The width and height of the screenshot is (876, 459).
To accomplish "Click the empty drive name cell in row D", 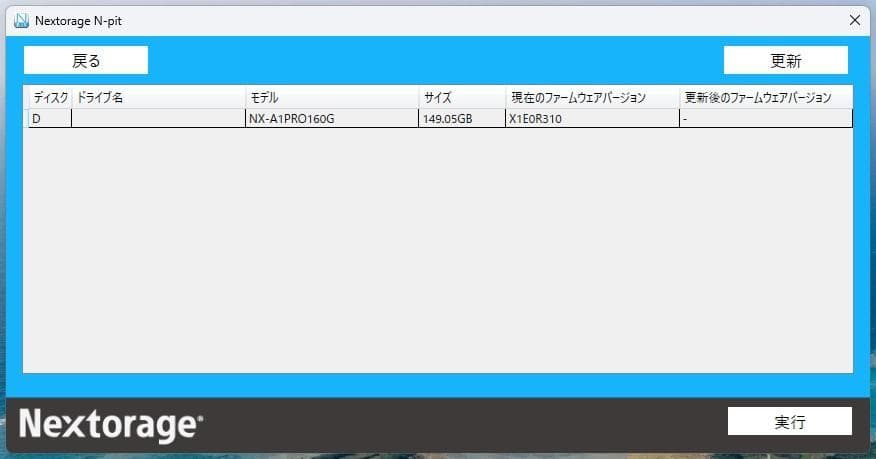I will [159, 118].
